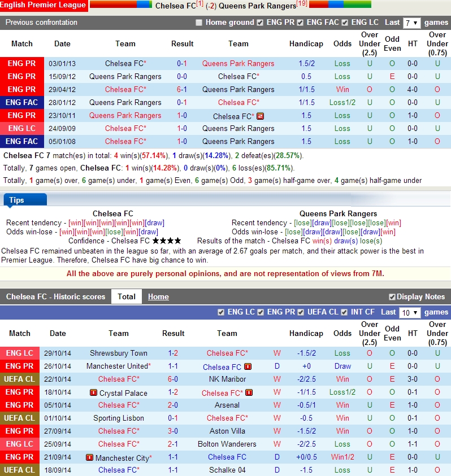
Task: Click the Chelsea FC - Historic scores title
Action: pyautogui.click(x=55, y=296)
